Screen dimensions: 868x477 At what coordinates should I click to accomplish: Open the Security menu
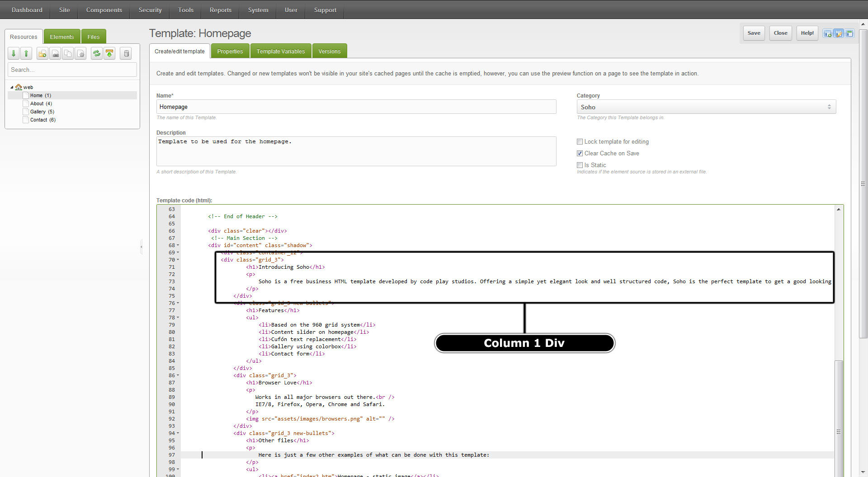pos(150,10)
